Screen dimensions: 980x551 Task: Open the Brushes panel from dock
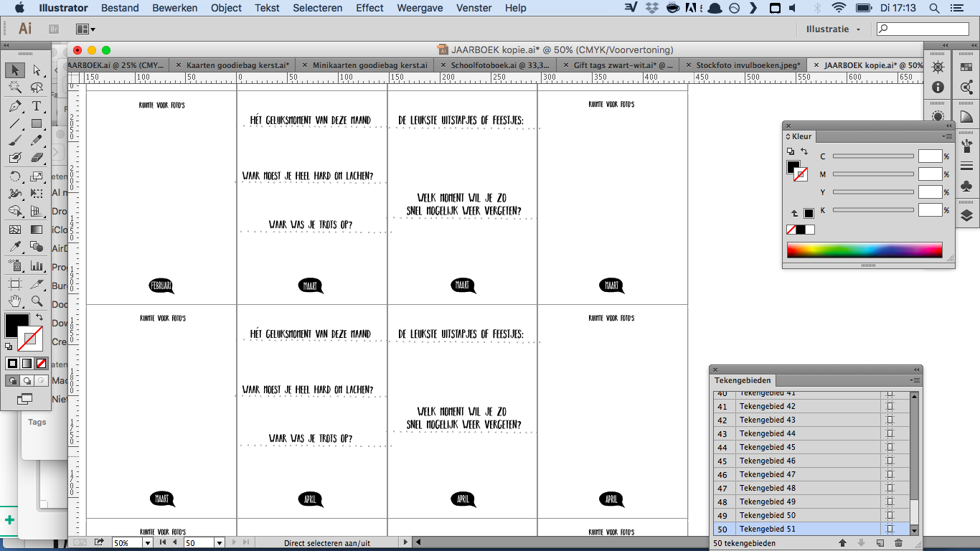click(966, 146)
